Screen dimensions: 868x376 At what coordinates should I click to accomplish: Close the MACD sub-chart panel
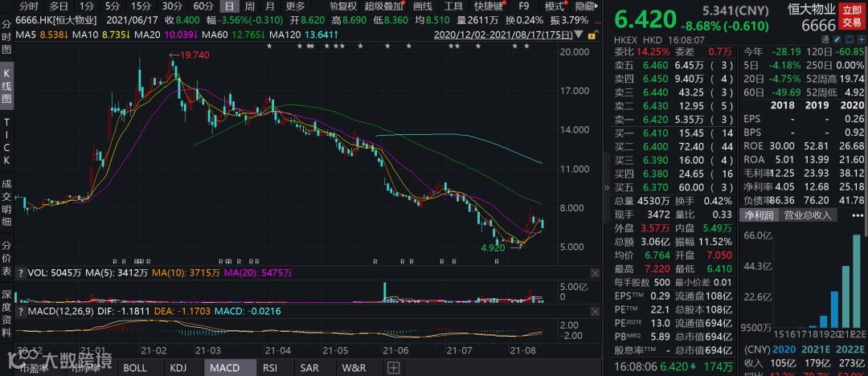[x=595, y=312]
